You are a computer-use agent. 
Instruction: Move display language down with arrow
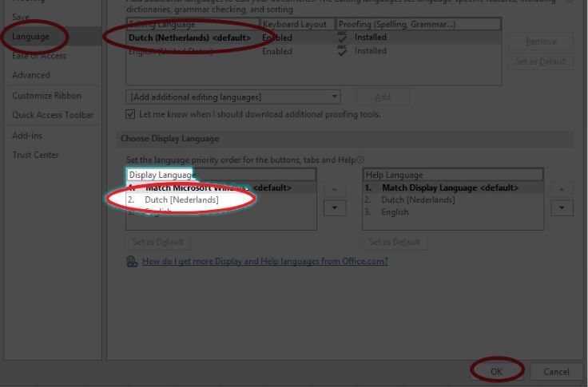click(x=335, y=207)
